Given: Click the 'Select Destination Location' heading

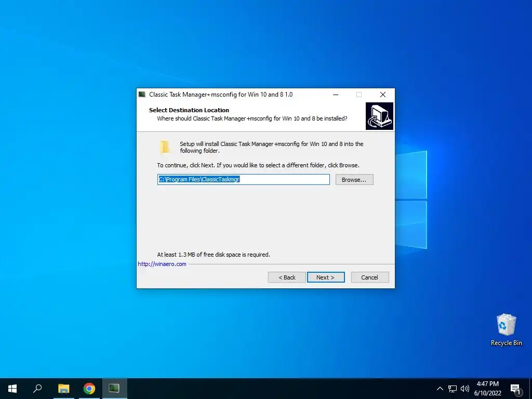Looking at the screenshot, I should (189, 110).
